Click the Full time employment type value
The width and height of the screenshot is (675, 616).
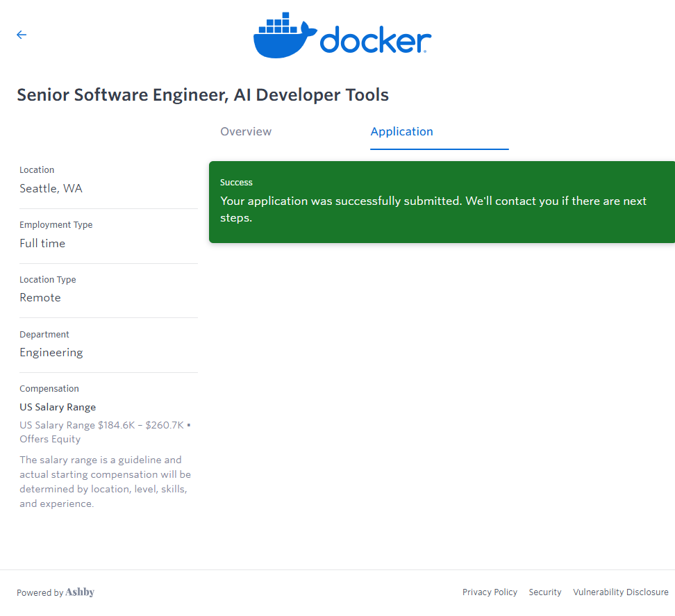[42, 244]
